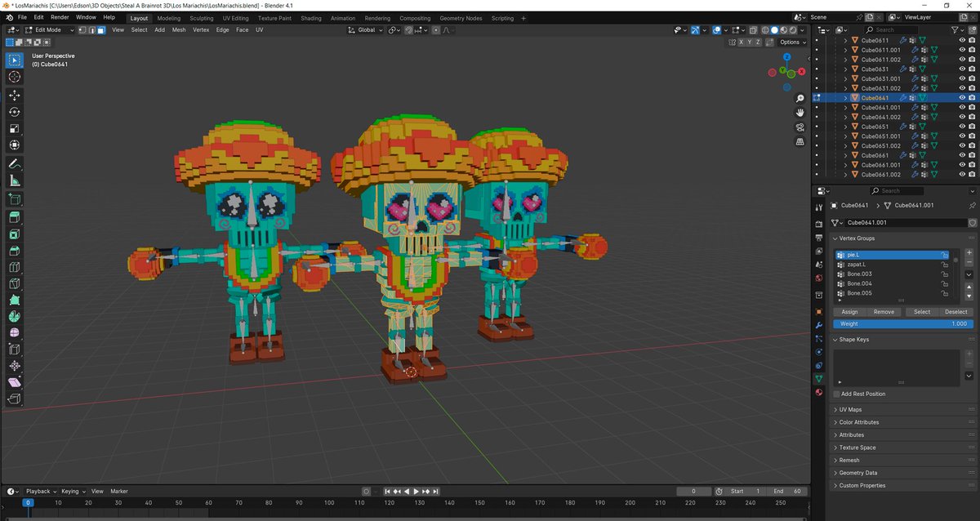Pick the Rip Region tool
980x521 pixels.
(x=15, y=399)
